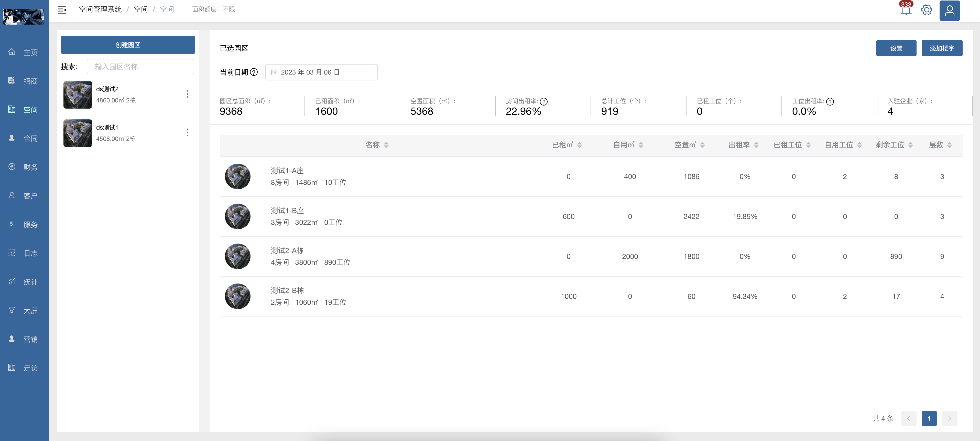Sort table by 自用㎡ column
The width and height of the screenshot is (980, 441).
(x=641, y=145)
